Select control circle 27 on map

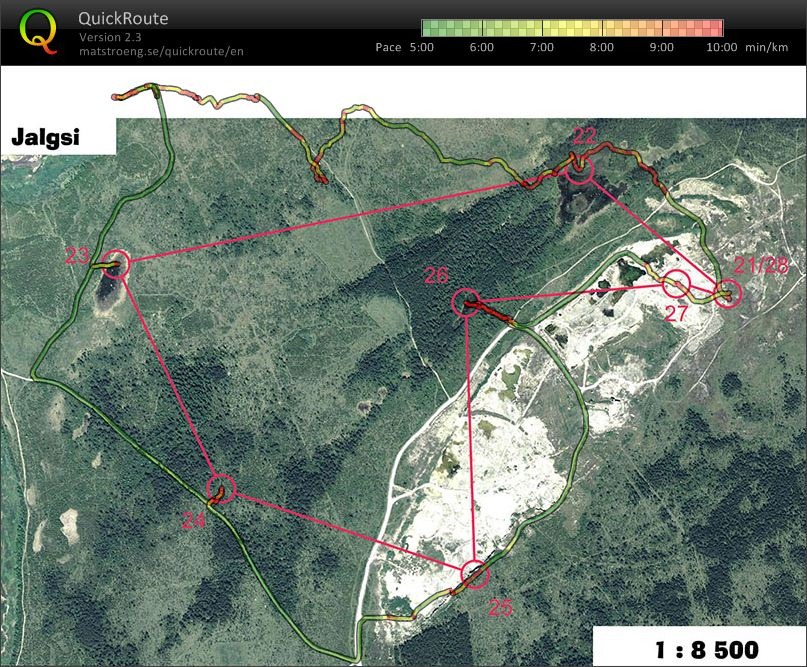pyautogui.click(x=676, y=284)
